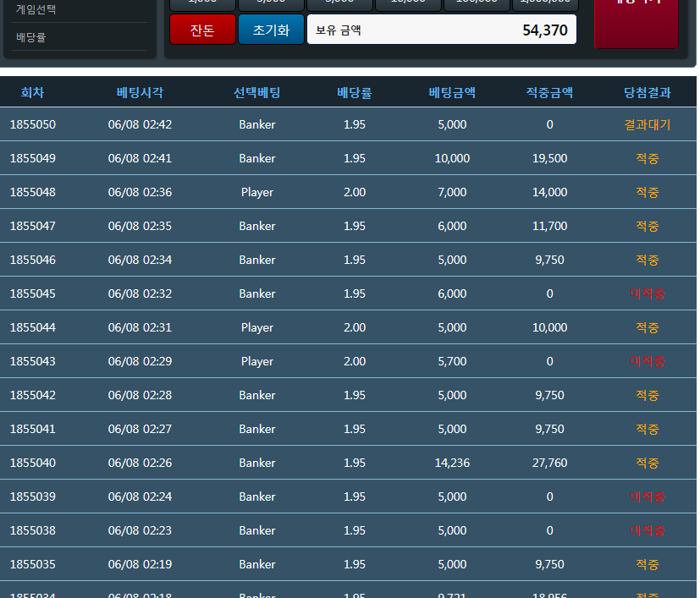Screen dimensions: 700x598
Task: Click 적중 result in row 1855046
Action: [x=648, y=260]
